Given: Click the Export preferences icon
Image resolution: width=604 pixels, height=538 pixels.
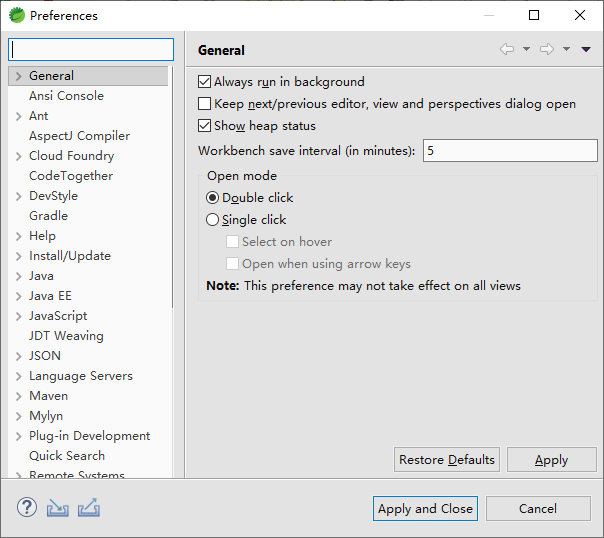Looking at the screenshot, I should (89, 508).
